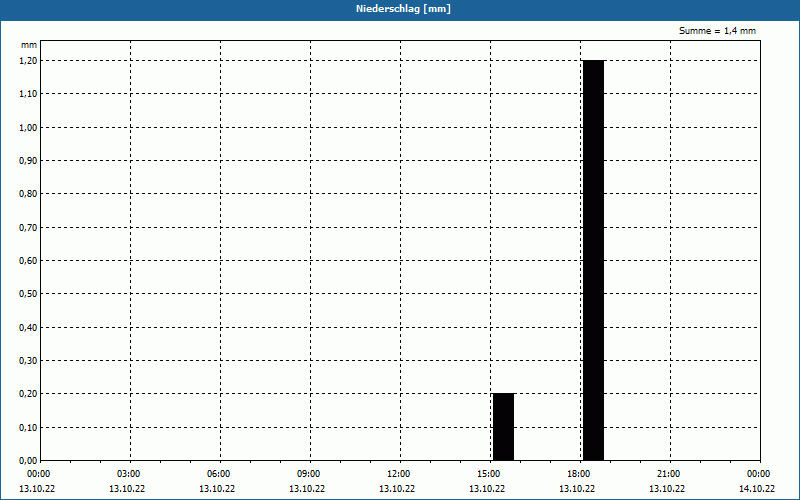Click the 13.10.22 date under 12:00
800x500 pixels.
(x=397, y=489)
